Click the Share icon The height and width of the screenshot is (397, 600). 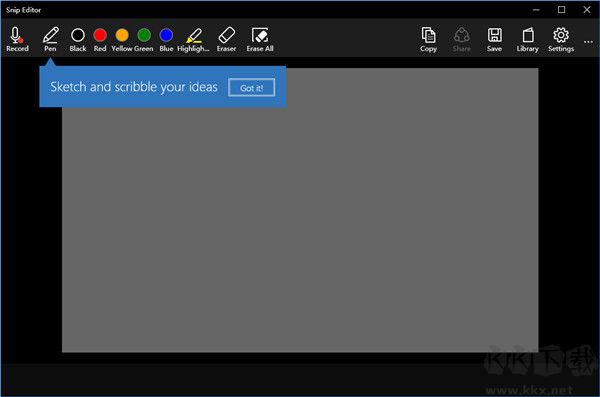[x=461, y=39]
